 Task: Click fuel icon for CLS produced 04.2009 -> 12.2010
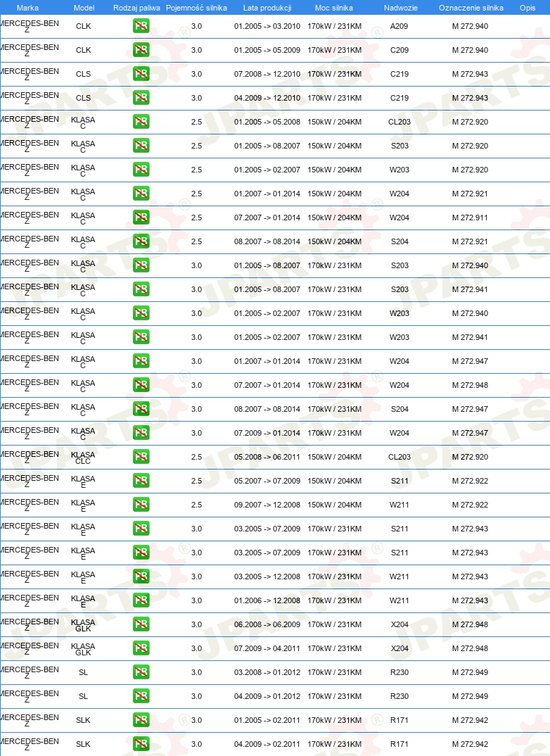tap(141, 98)
